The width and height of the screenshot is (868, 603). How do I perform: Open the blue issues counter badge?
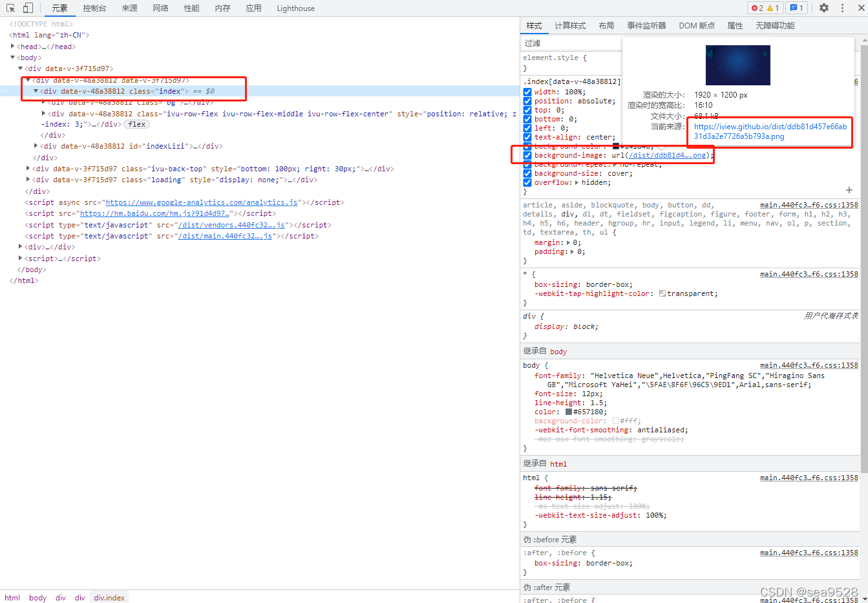[x=796, y=8]
